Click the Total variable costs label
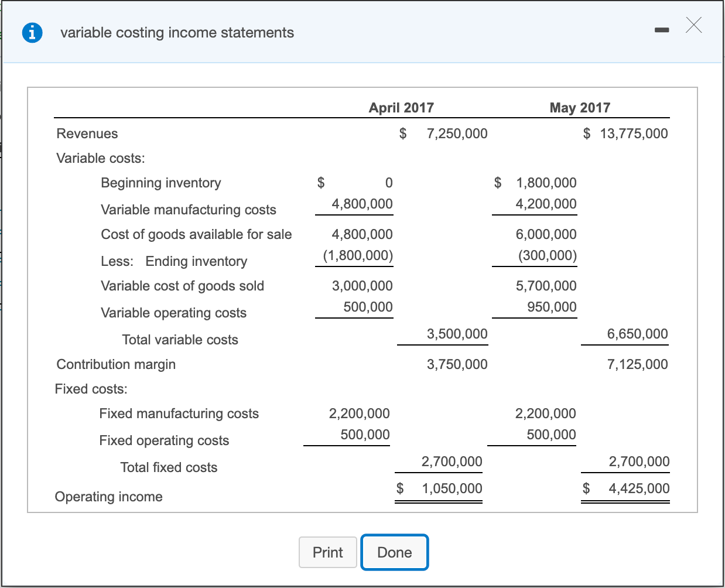Screen dimensions: 725x588 click(x=180, y=340)
